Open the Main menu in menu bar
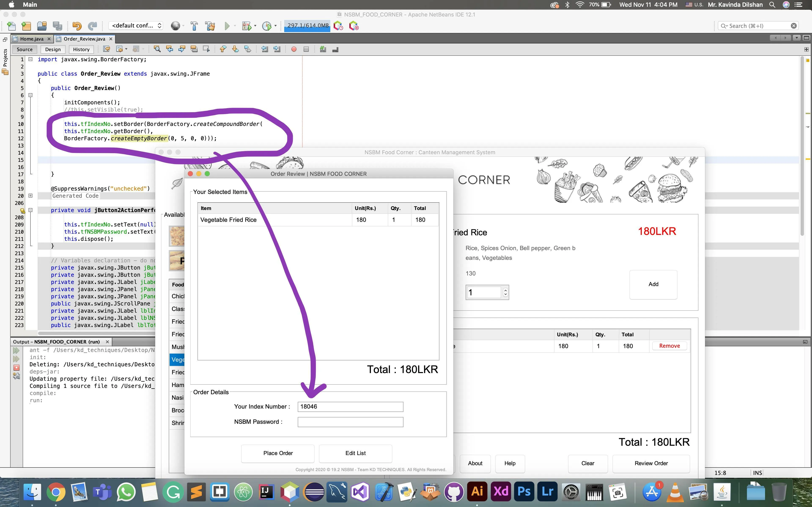The image size is (812, 507). pyautogui.click(x=30, y=5)
